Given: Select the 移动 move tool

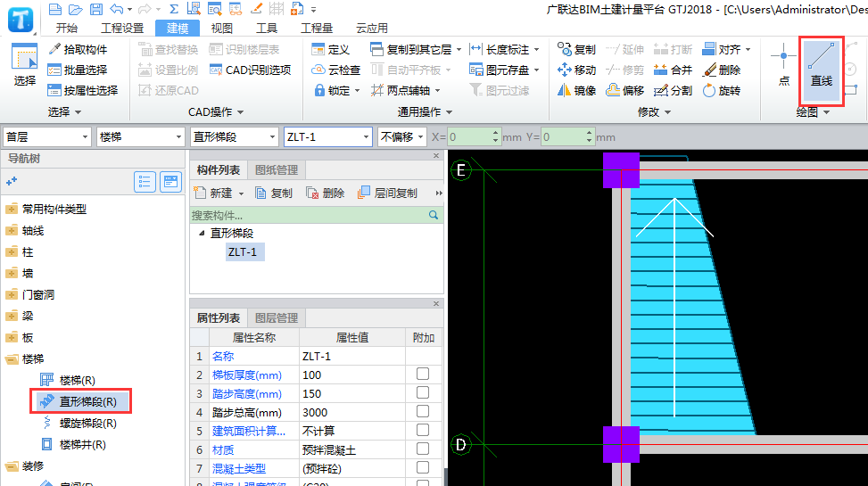Looking at the screenshot, I should (x=576, y=70).
